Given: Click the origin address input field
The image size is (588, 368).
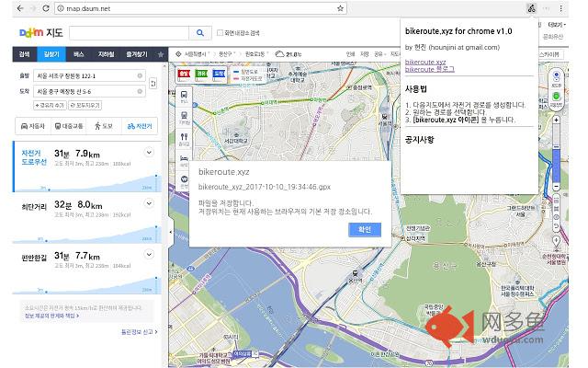Looking at the screenshot, I should [88, 75].
